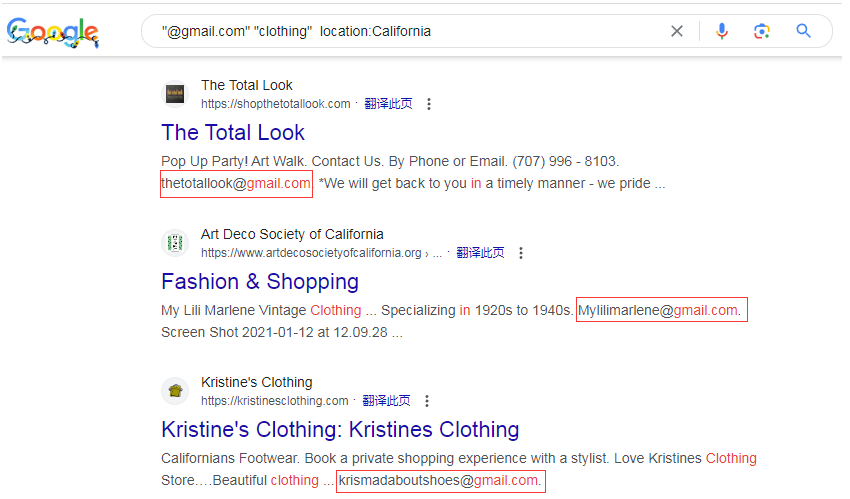Viewport: 850px width, 499px height.
Task: Click The Total Look site favicon
Action: 175,94
